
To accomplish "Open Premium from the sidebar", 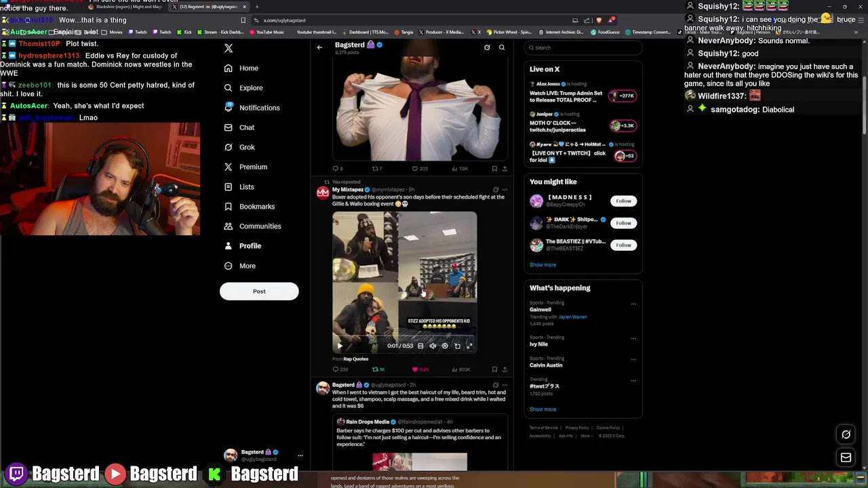I will [245, 167].
